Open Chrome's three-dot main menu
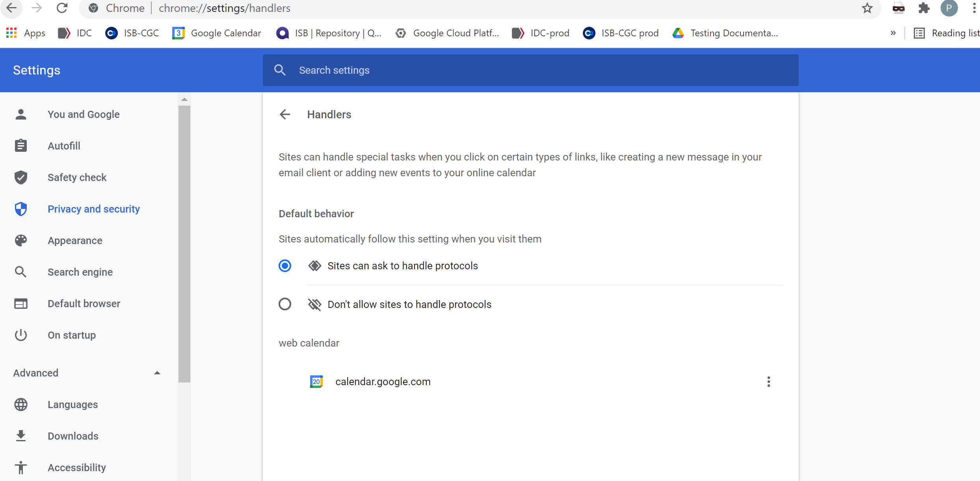Viewport: 980px width, 481px height. point(974,8)
